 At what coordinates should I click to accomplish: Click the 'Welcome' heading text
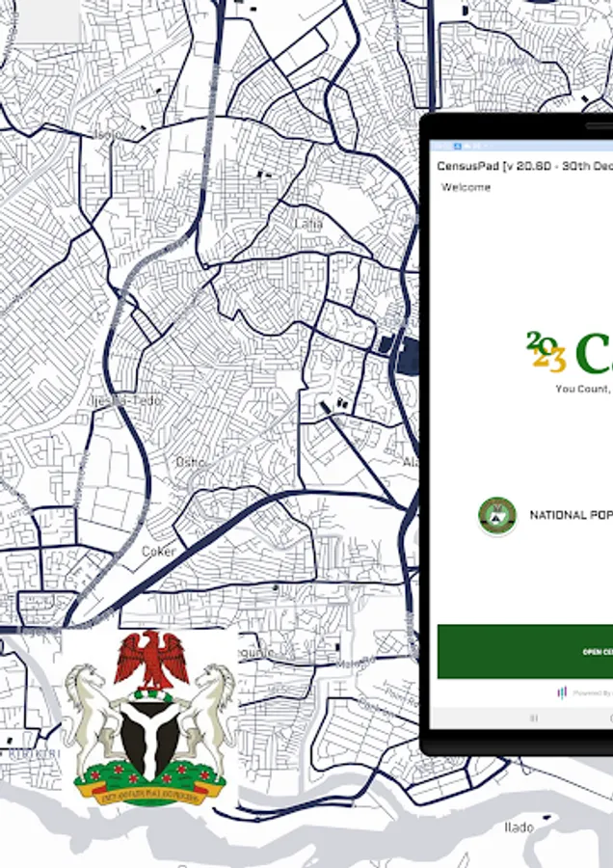pyautogui.click(x=466, y=187)
